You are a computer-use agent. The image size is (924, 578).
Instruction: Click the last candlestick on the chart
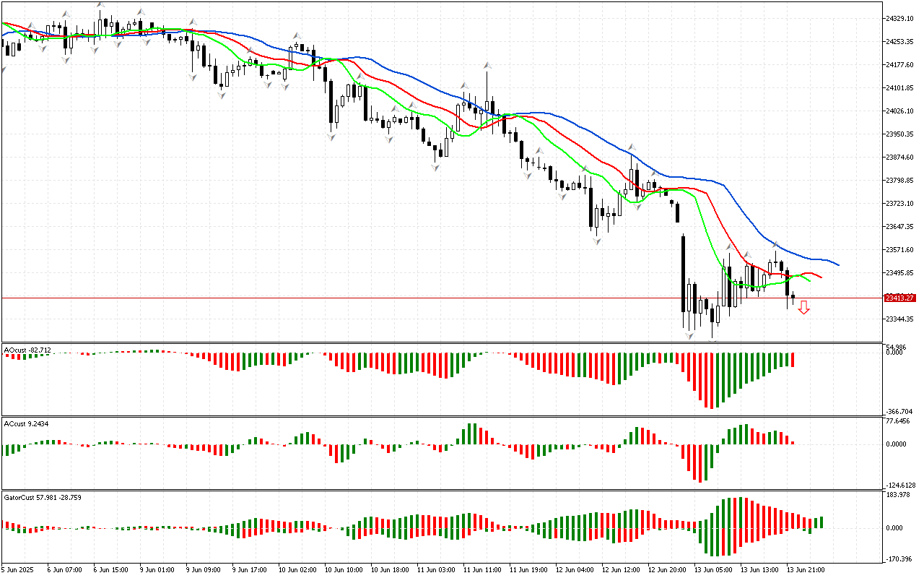(793, 296)
